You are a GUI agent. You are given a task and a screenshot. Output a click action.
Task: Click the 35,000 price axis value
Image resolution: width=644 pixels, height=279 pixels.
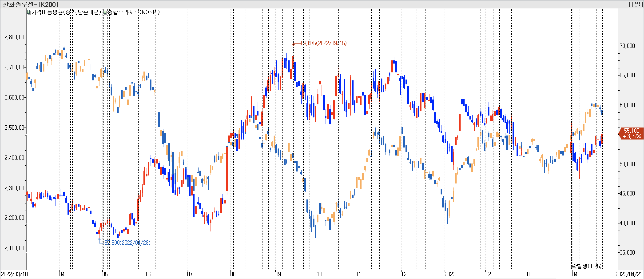point(627,253)
